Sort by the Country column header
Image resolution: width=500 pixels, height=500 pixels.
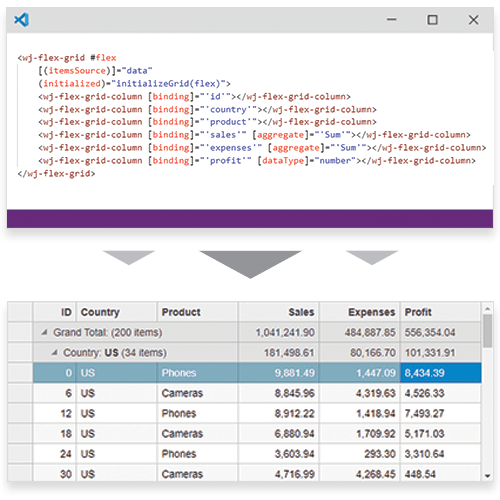117,312
